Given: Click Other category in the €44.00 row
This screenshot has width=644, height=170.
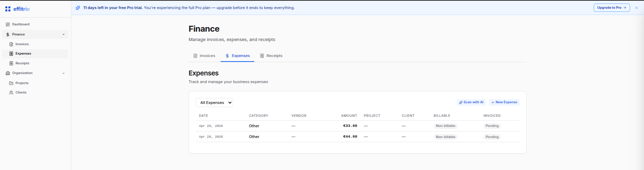Looking at the screenshot, I should pos(254,137).
